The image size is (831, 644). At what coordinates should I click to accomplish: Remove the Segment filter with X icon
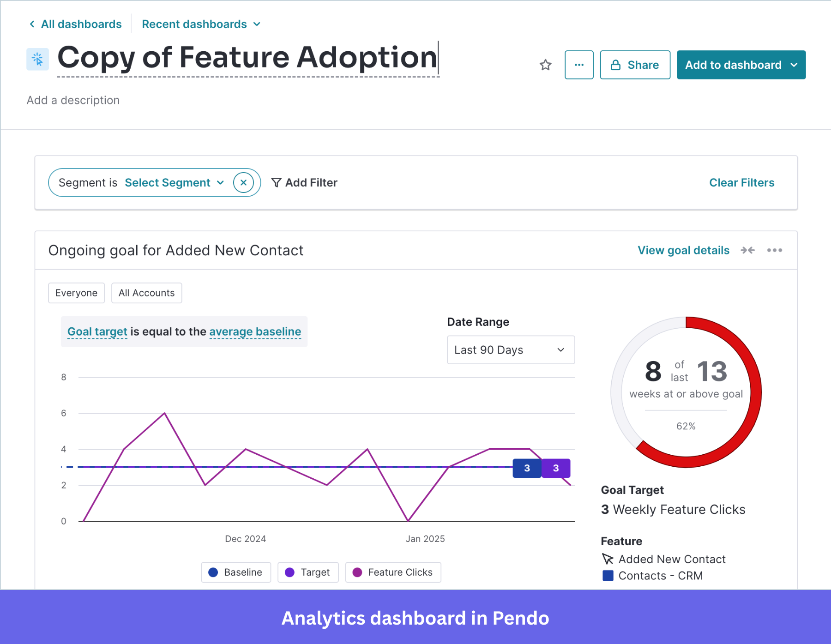point(243,183)
